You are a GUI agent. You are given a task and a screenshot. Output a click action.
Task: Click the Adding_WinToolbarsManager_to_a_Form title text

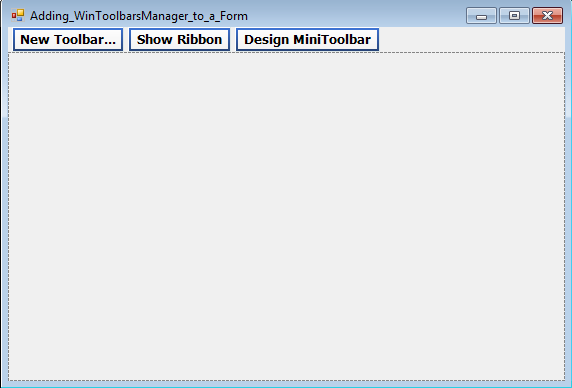[x=139, y=16]
